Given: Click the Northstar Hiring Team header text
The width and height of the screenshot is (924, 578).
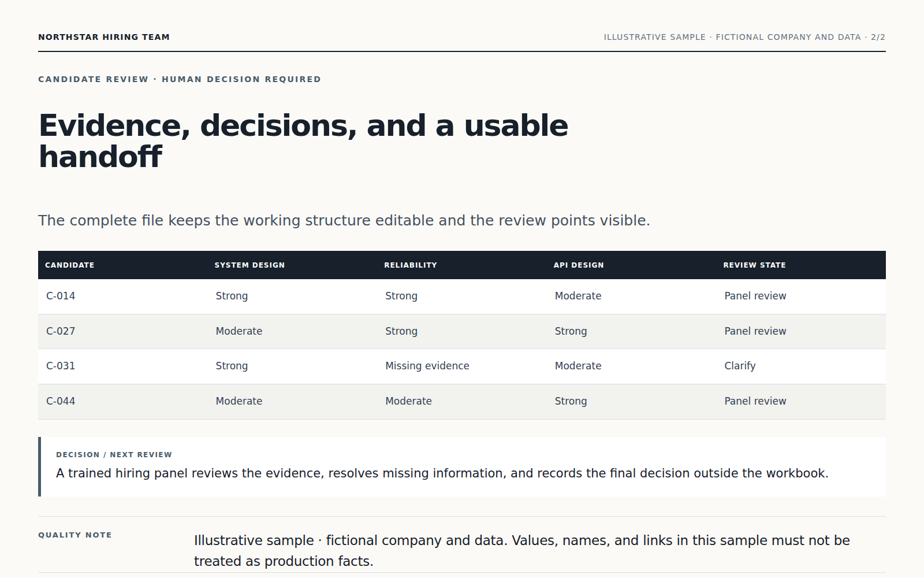Looking at the screenshot, I should [x=104, y=37].
